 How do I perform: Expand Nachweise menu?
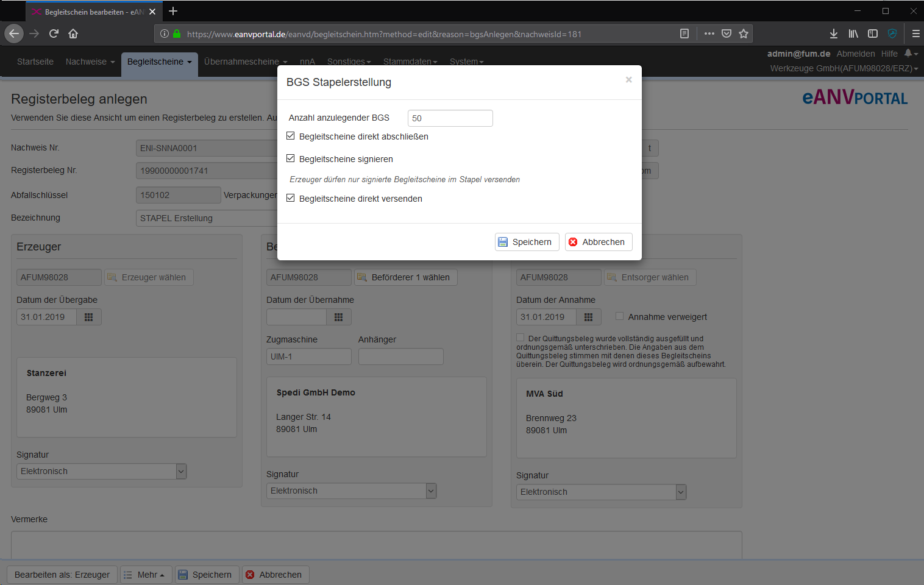coord(90,62)
